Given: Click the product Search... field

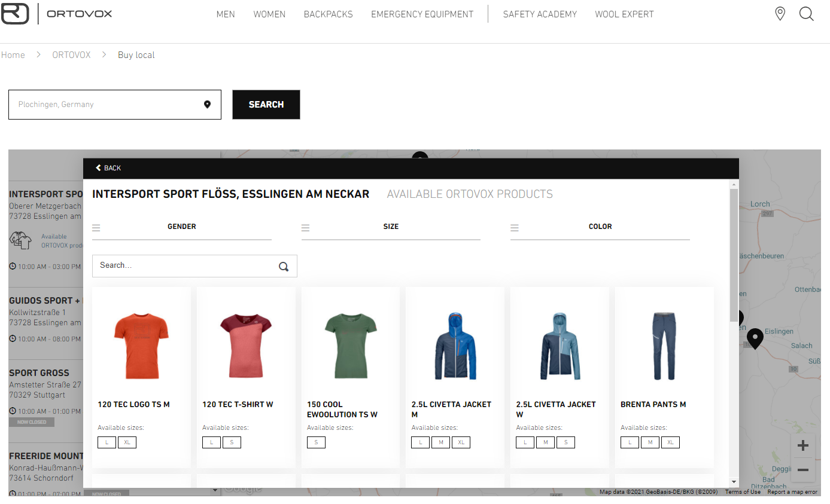Looking at the screenshot, I should click(194, 266).
